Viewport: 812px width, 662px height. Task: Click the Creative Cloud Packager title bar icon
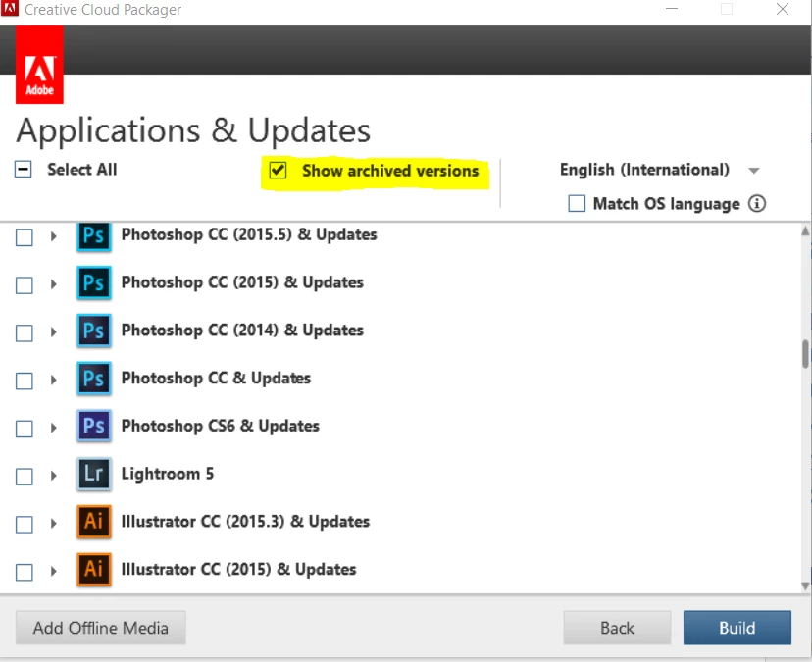coord(10,8)
